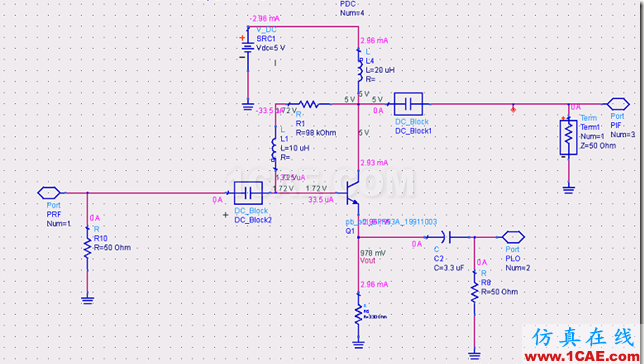Click the red diamond marker on output wire
Viewport: 644px width, 364px height.
(513, 109)
